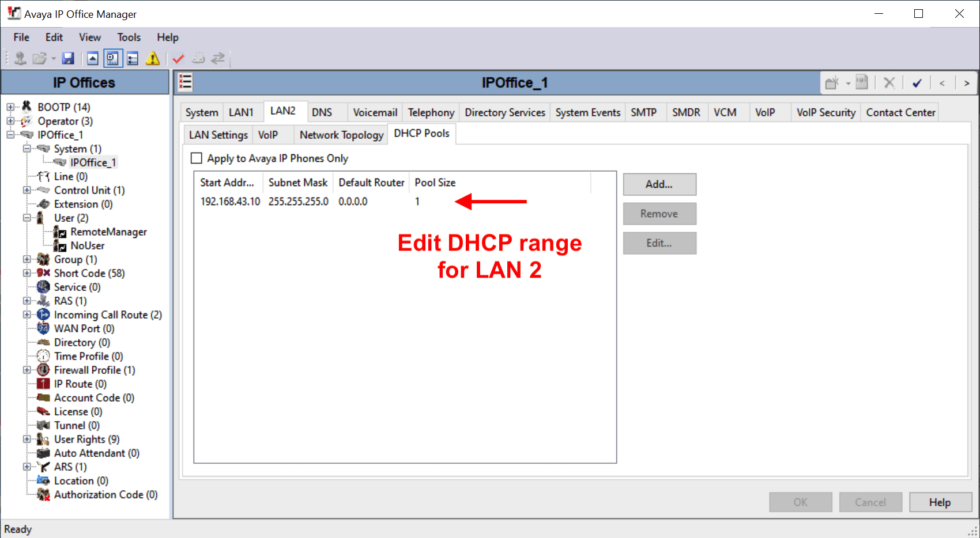
Task: Select the IP Route (0) tree item
Action: click(80, 384)
